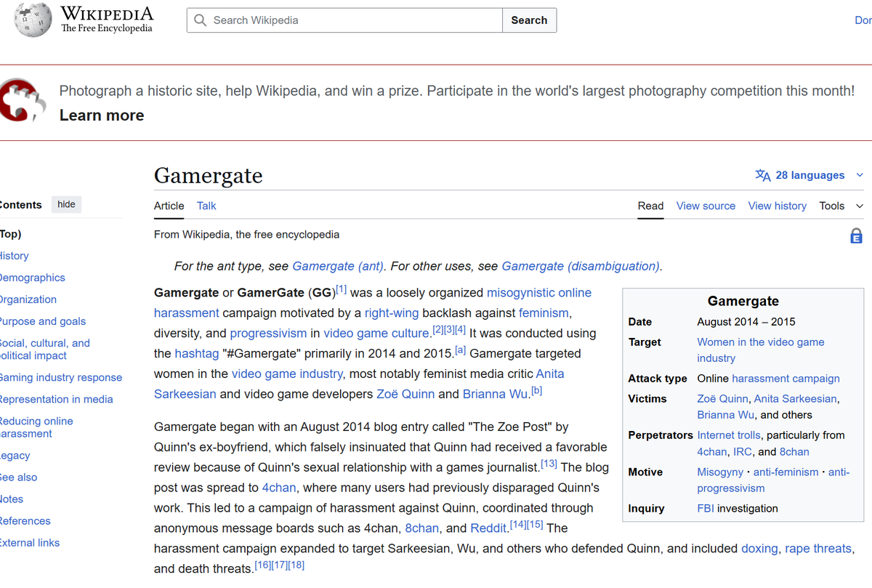Click footnote reference [b]
The height and width of the screenshot is (588, 872).
[536, 391]
